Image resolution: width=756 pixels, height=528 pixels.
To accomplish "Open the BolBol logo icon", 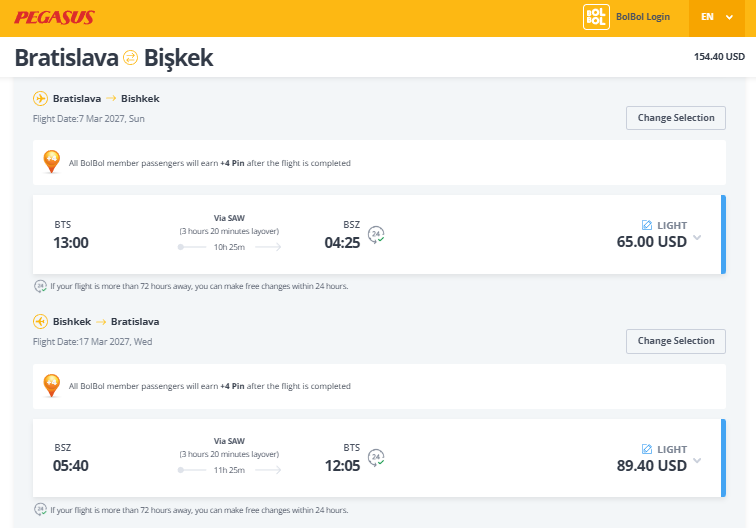I will pyautogui.click(x=596, y=17).
